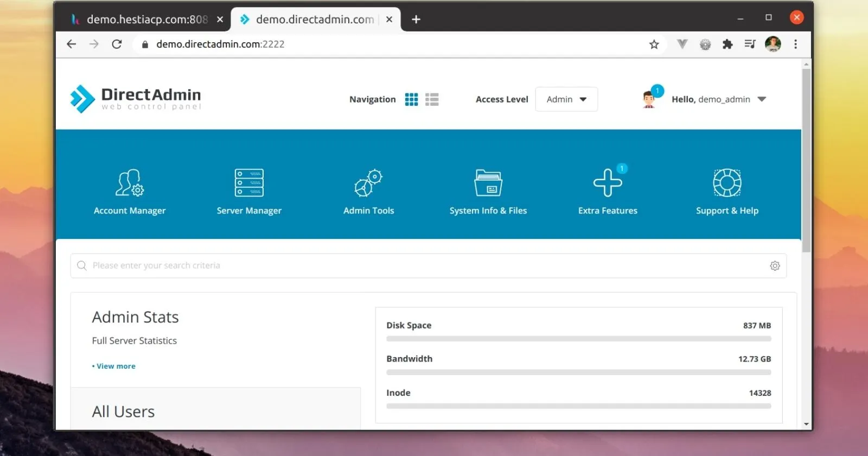The image size is (868, 456).
Task: Open the Extra Features plus icon
Action: point(608,183)
